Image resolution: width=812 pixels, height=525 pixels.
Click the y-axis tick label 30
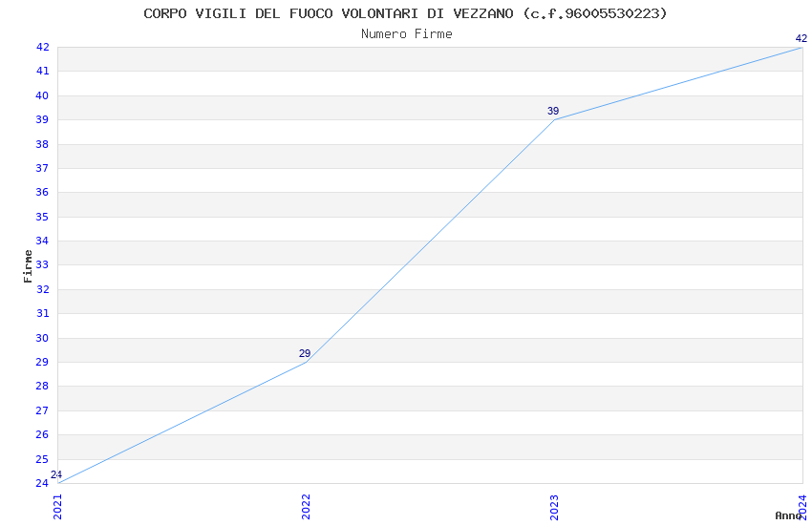click(42, 338)
